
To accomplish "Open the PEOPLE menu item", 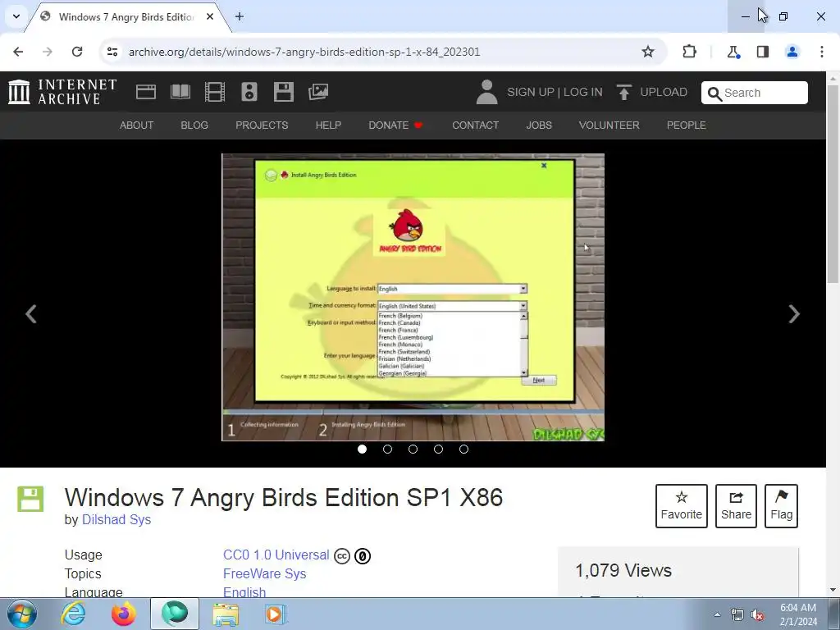I will [x=687, y=126].
